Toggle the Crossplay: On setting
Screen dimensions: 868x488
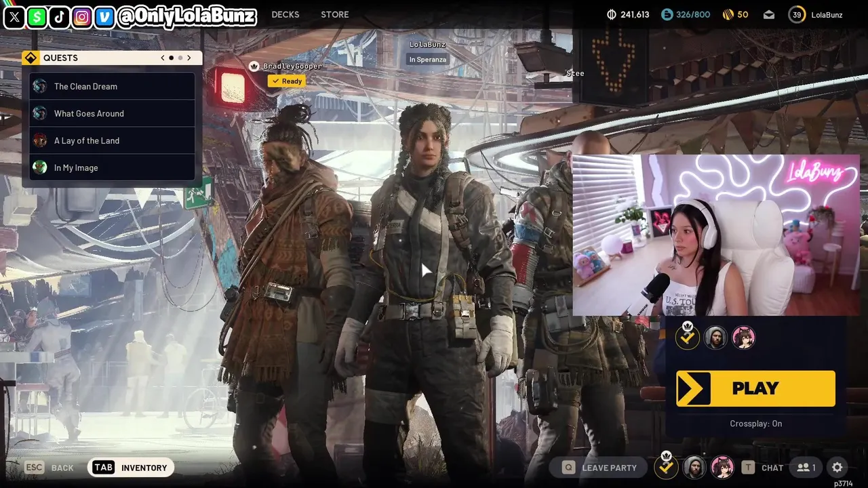click(755, 424)
